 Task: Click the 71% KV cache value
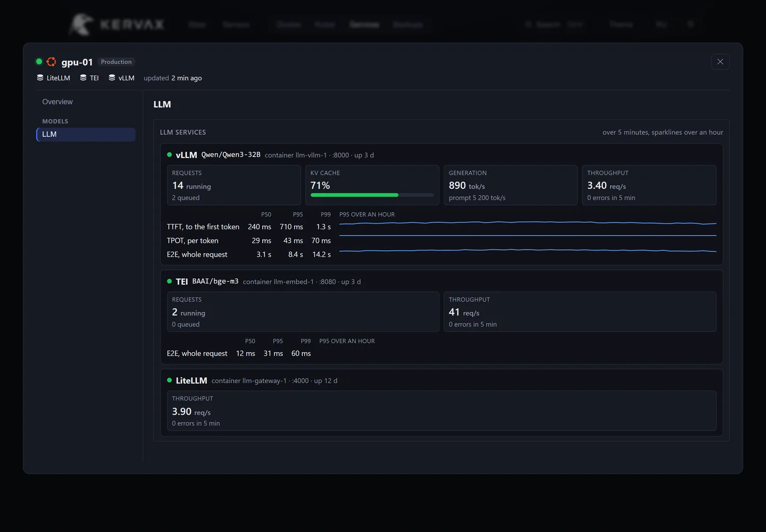320,185
